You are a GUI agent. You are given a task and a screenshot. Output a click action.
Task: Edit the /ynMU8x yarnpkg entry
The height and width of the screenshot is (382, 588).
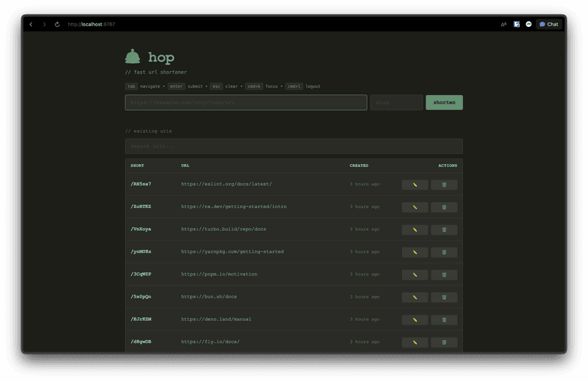click(x=415, y=252)
